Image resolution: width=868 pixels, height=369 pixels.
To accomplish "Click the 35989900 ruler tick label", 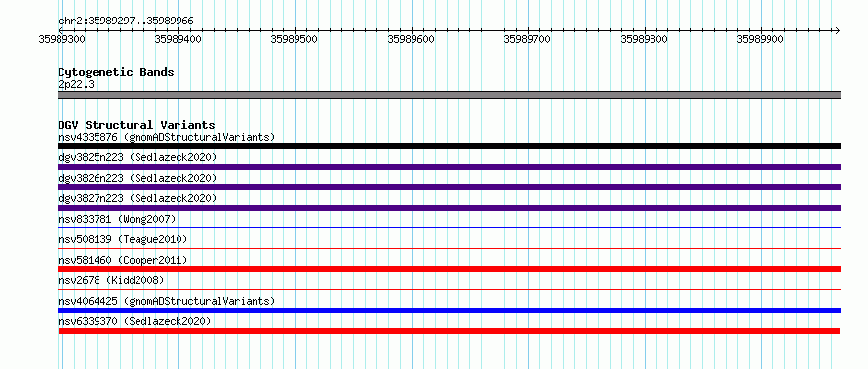I will [x=761, y=39].
